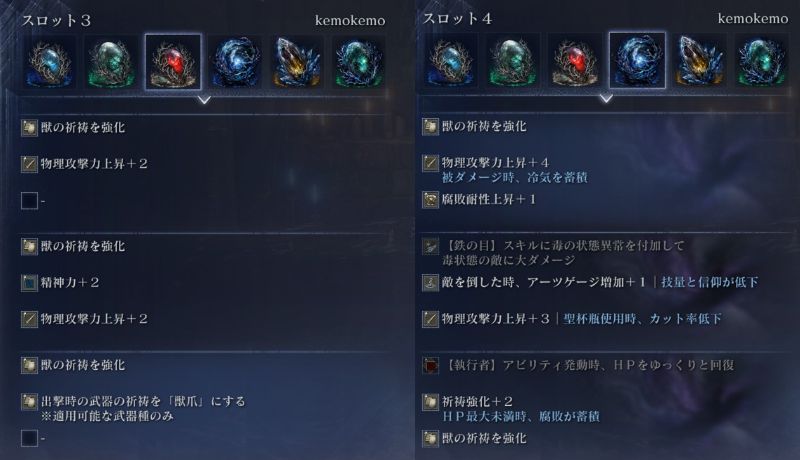
Task: Click the 精神力+2 effect icon
Action: coord(29,283)
